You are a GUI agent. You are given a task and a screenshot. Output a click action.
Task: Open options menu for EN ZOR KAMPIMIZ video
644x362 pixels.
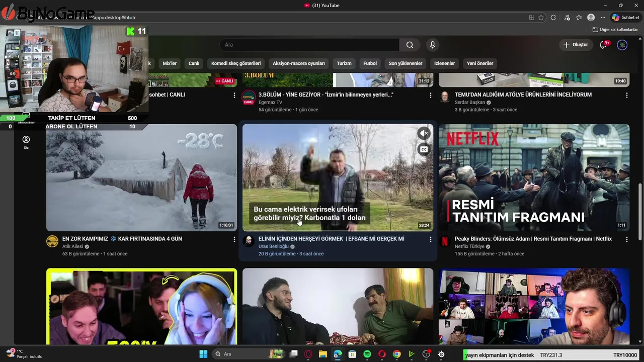click(x=234, y=239)
